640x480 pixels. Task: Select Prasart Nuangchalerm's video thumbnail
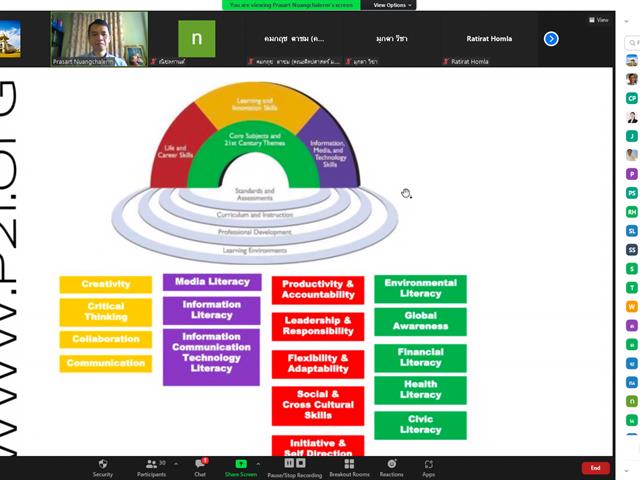click(99, 39)
